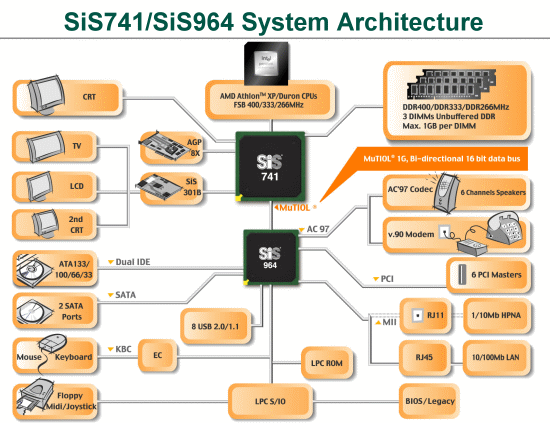The width and height of the screenshot is (550, 423).
Task: Click the mouse icon
Action: tap(53, 342)
